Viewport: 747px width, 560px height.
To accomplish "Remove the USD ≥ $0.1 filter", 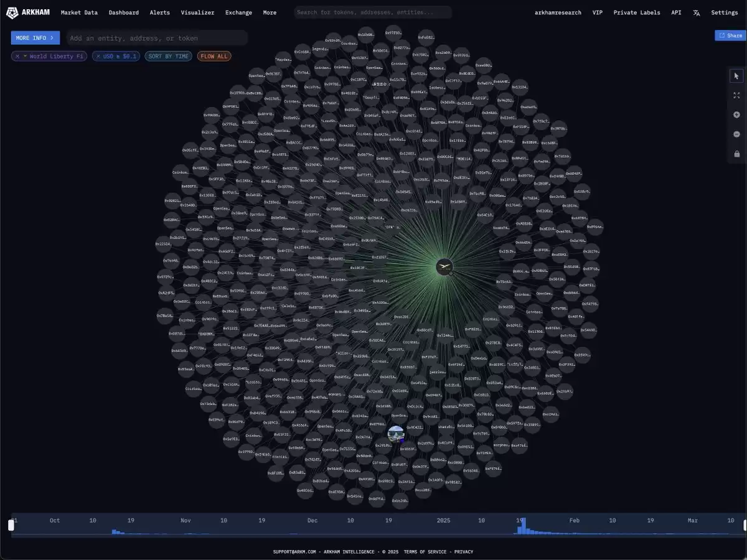I will [x=98, y=56].
